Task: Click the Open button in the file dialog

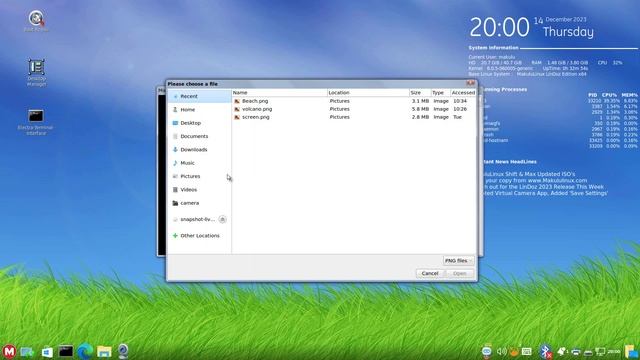Action: tap(460, 273)
